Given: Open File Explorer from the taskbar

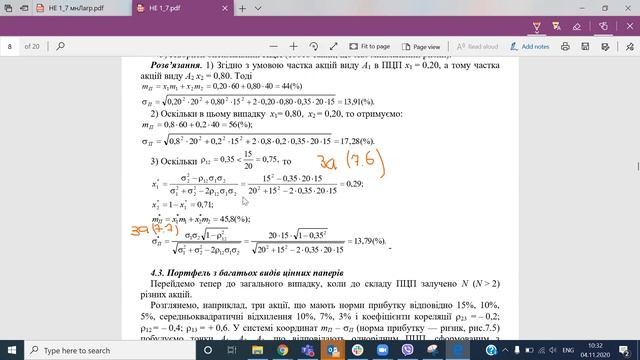Looking at the screenshot, I should (257, 350).
